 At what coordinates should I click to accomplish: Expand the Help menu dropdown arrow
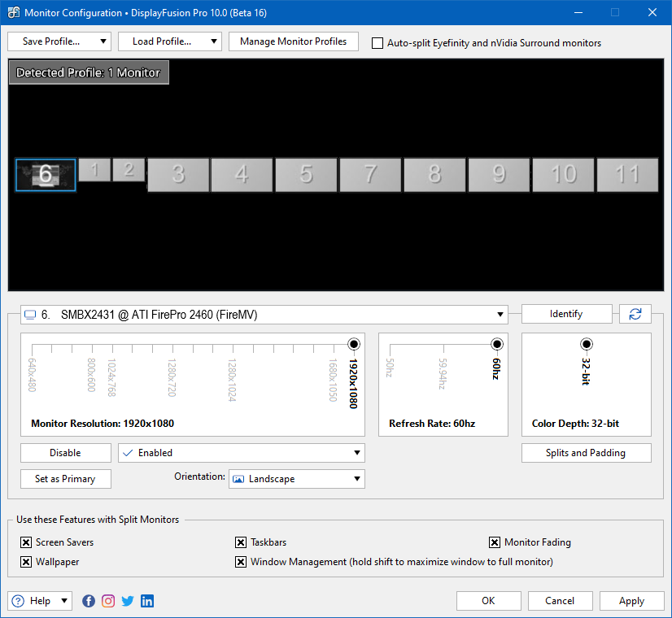click(x=64, y=601)
